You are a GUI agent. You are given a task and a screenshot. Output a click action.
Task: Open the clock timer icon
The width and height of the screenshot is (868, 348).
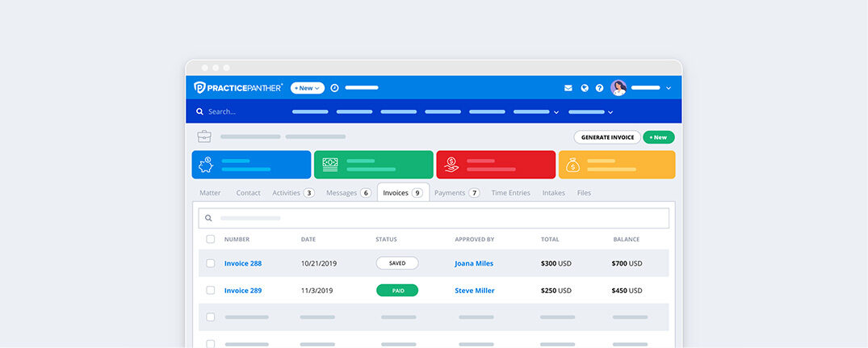pyautogui.click(x=334, y=87)
